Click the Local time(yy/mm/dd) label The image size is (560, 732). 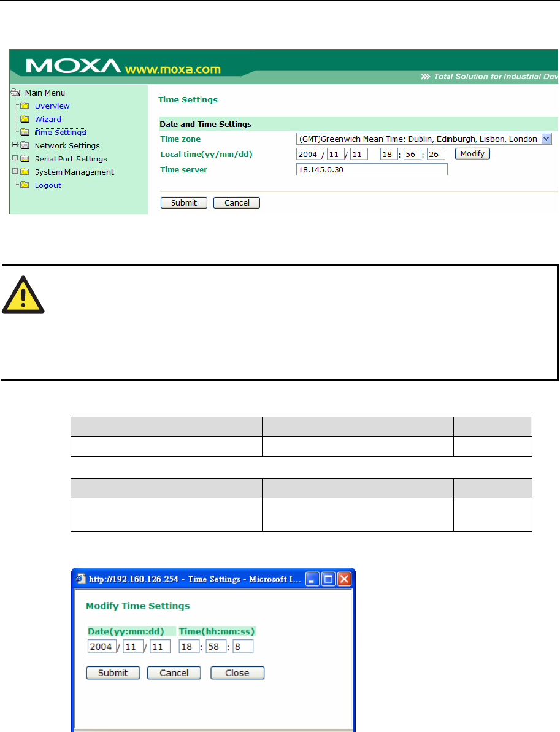(x=206, y=155)
